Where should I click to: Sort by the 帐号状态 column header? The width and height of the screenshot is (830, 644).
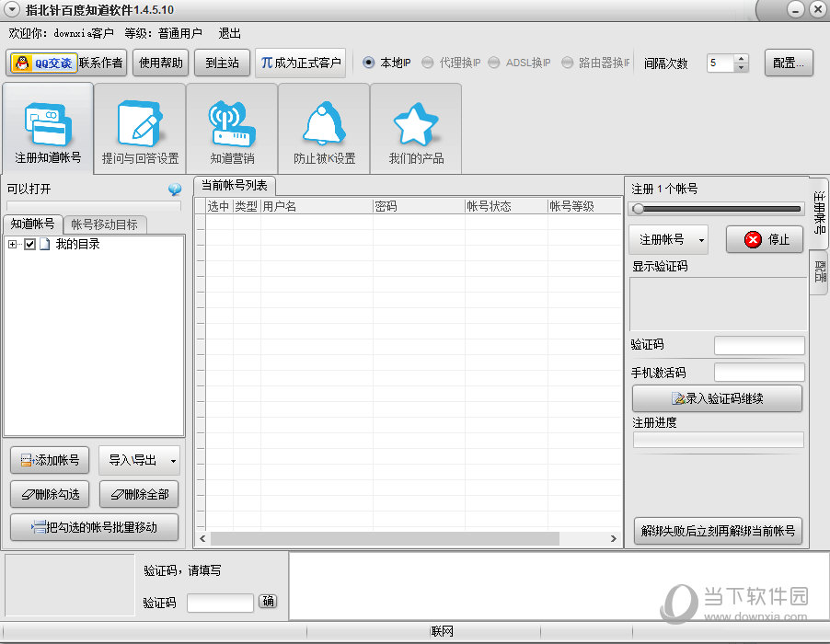pos(506,206)
